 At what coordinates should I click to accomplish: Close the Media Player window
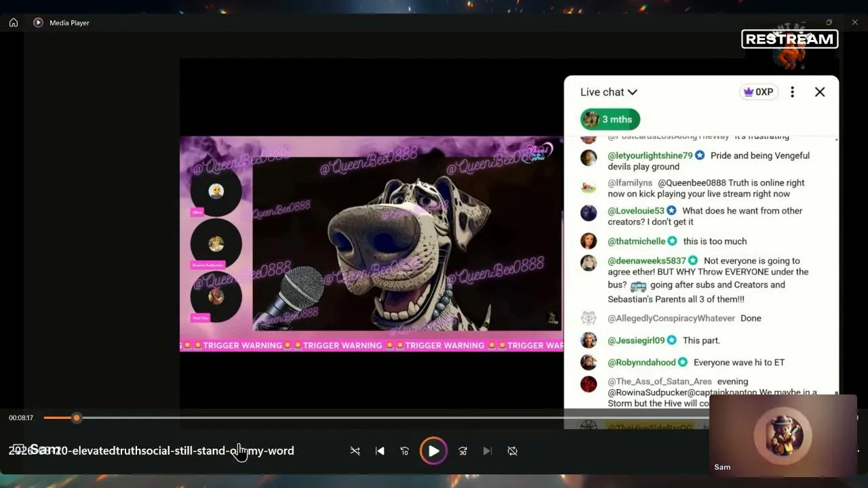pos(854,22)
